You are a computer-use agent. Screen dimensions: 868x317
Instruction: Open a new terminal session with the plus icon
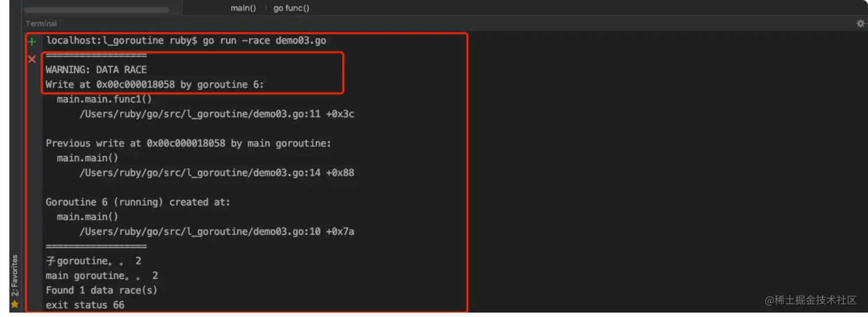pos(32,41)
